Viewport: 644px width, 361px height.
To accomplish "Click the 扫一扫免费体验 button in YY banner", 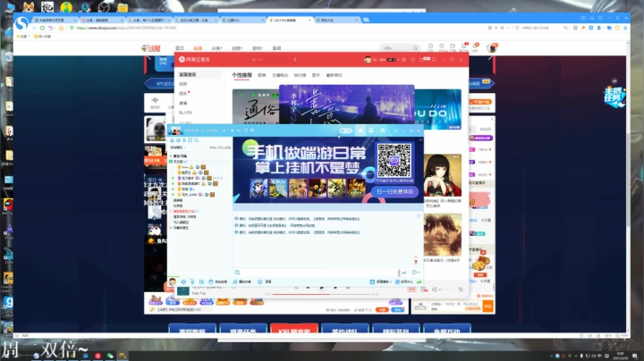I will (x=394, y=191).
